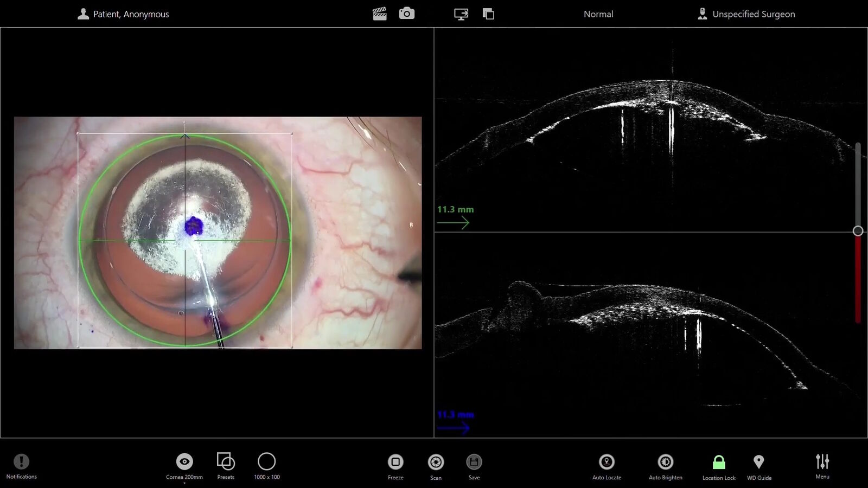Enable Auto Brighten

coord(665,464)
